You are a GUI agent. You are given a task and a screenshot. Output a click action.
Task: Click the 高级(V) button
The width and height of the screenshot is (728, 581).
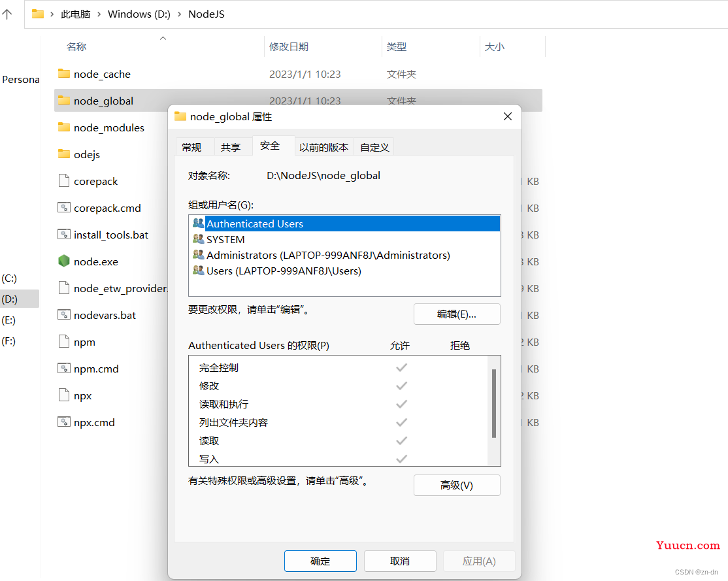[457, 486]
